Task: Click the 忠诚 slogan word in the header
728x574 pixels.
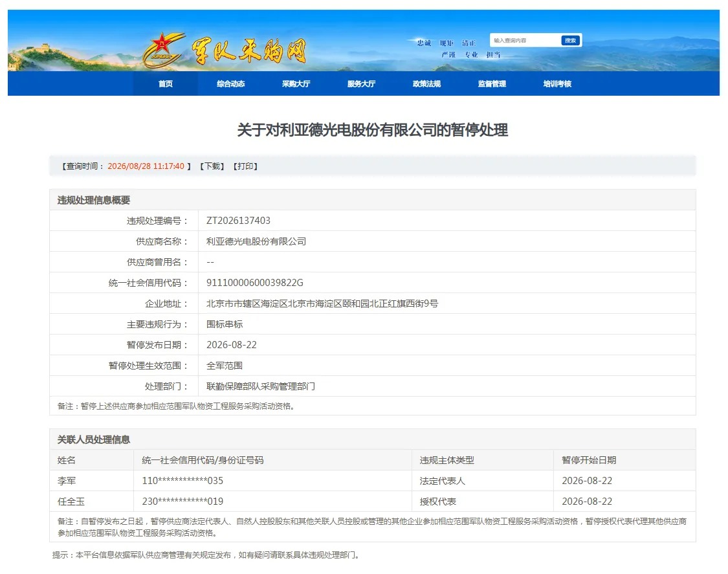Action: [423, 43]
